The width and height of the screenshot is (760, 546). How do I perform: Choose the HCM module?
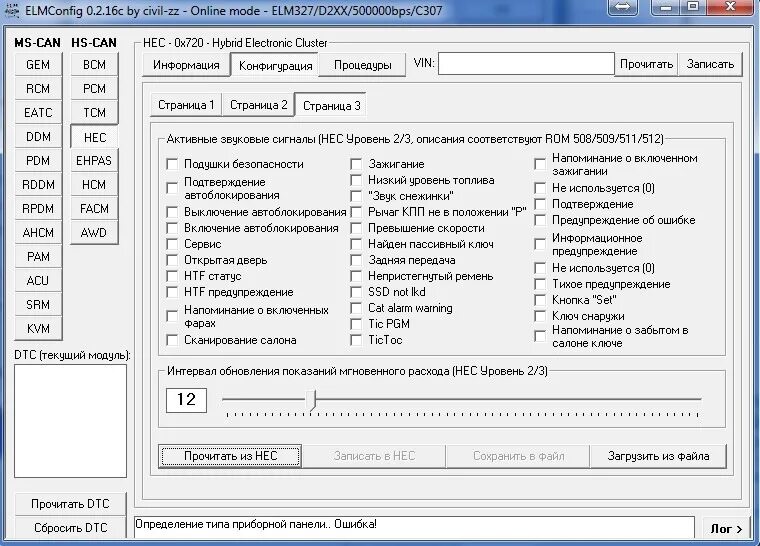click(x=94, y=185)
